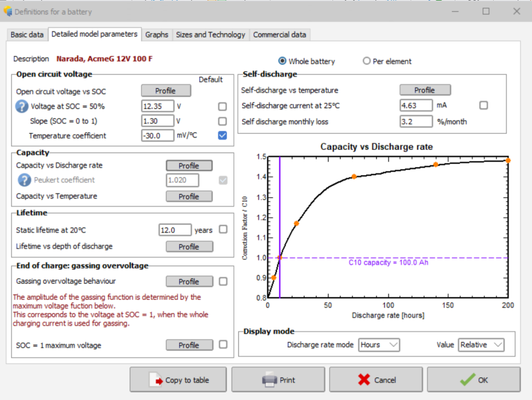Open Capacity vs Temperature Profile button
Viewport: 532px width, 400px height.
pyautogui.click(x=188, y=196)
